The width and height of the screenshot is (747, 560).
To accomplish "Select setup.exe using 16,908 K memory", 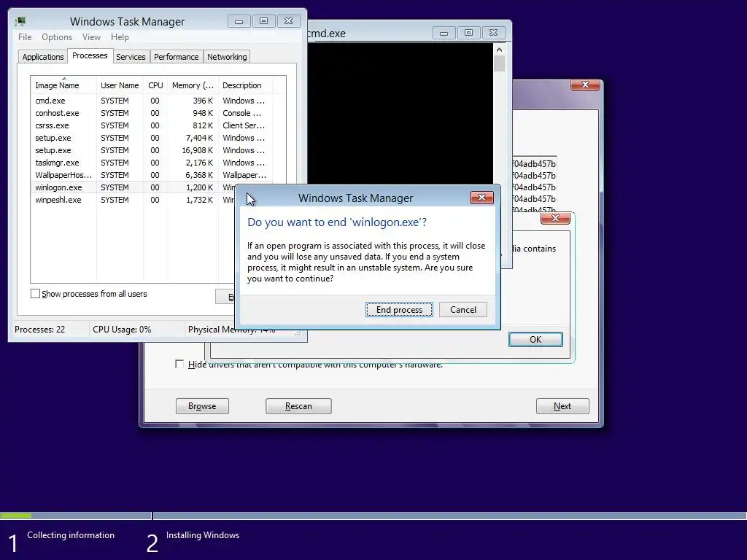I will click(x=152, y=150).
